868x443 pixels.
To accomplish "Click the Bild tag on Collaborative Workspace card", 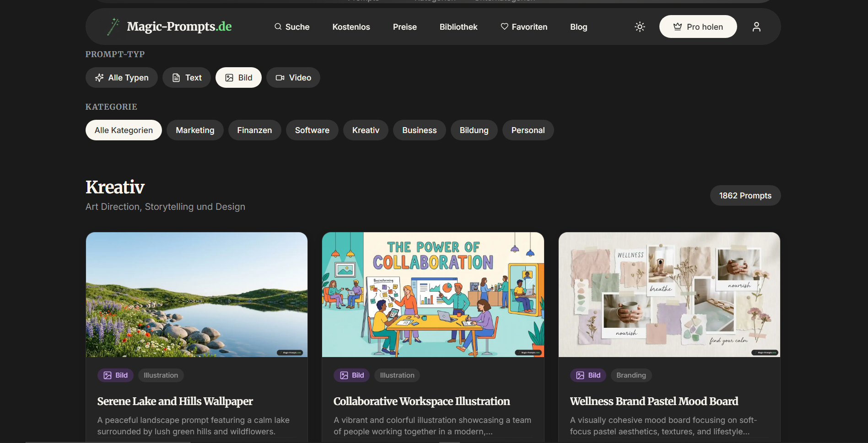I will (352, 375).
